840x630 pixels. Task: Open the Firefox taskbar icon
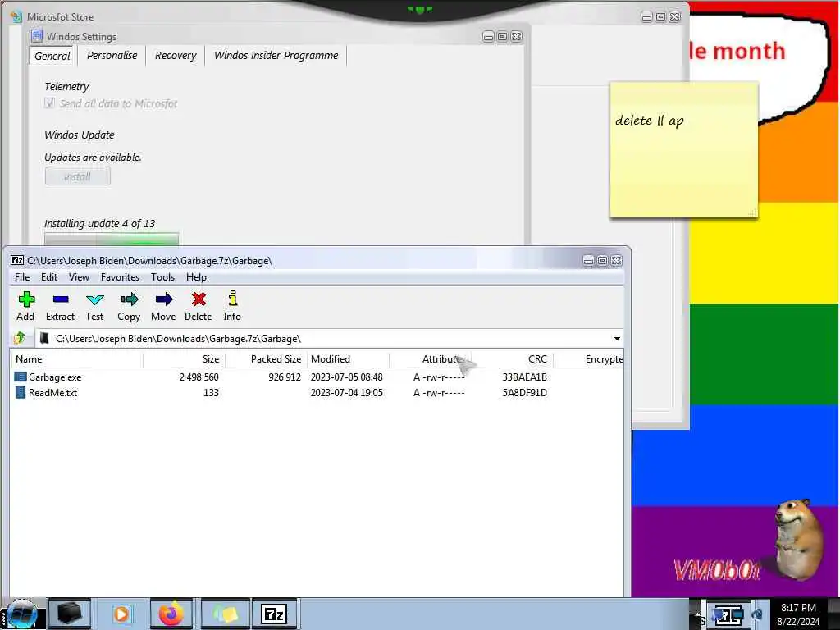click(x=171, y=614)
